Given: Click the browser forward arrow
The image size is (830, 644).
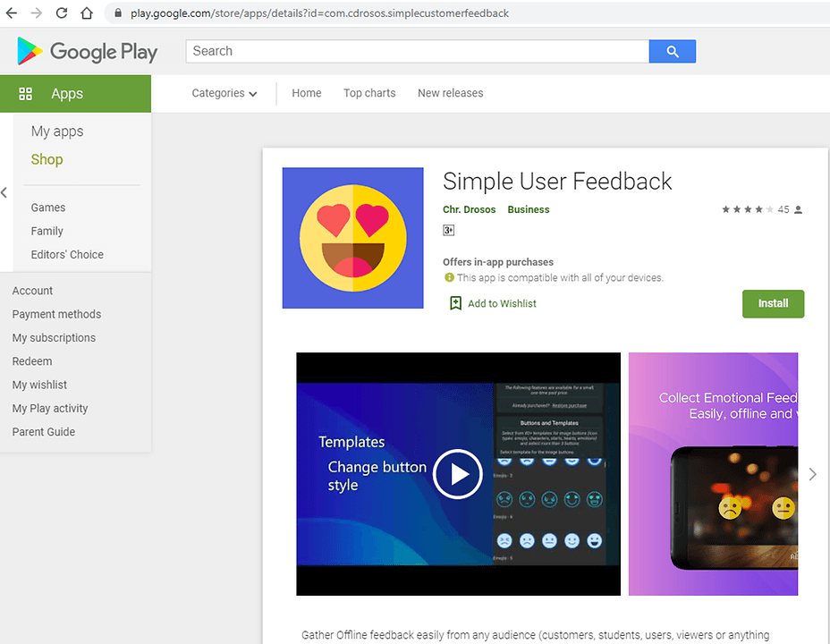Looking at the screenshot, I should pyautogui.click(x=37, y=13).
